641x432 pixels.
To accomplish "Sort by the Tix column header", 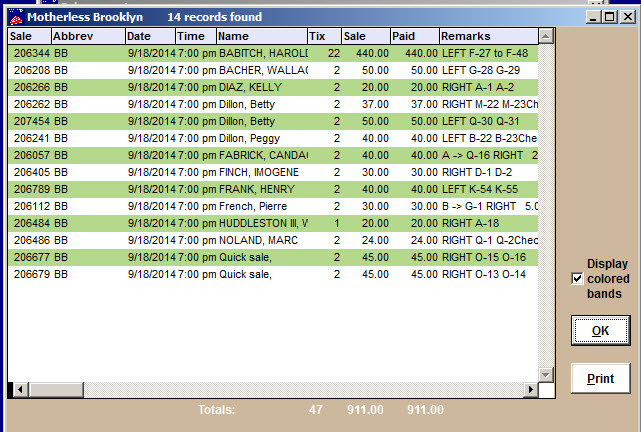I will (x=324, y=36).
